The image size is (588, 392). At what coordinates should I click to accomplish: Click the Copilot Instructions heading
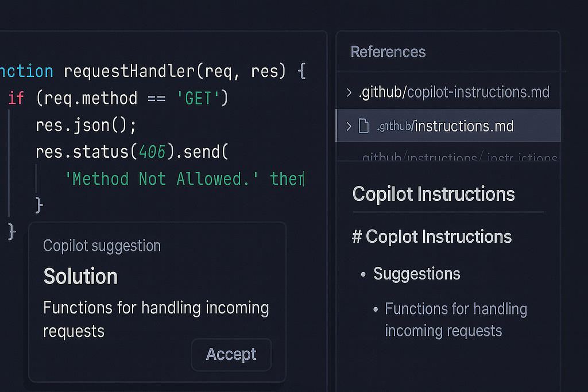[x=434, y=194]
